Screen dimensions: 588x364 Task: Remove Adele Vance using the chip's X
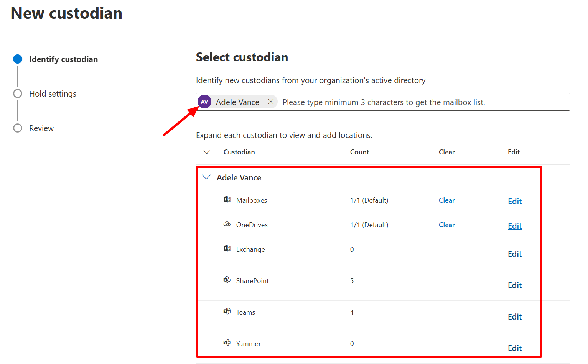[271, 102]
